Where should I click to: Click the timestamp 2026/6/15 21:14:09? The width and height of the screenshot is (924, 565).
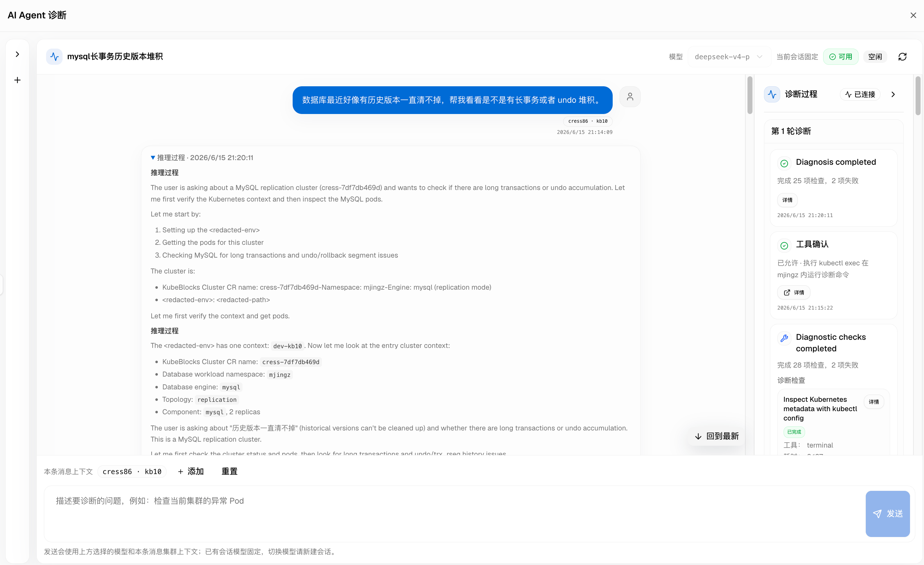point(584,132)
